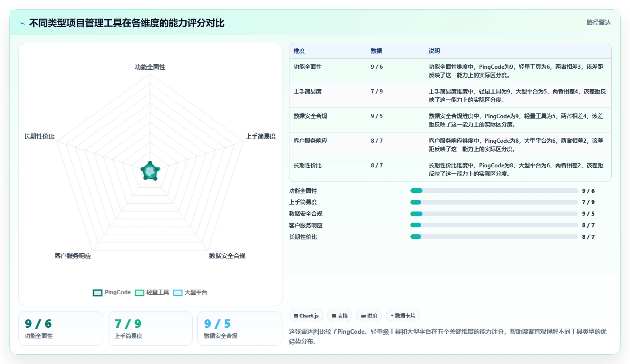Click 9 / 6 at the 功能全面性 progress bar end
Image resolution: width=630 pixels, height=364 pixels.
click(588, 191)
